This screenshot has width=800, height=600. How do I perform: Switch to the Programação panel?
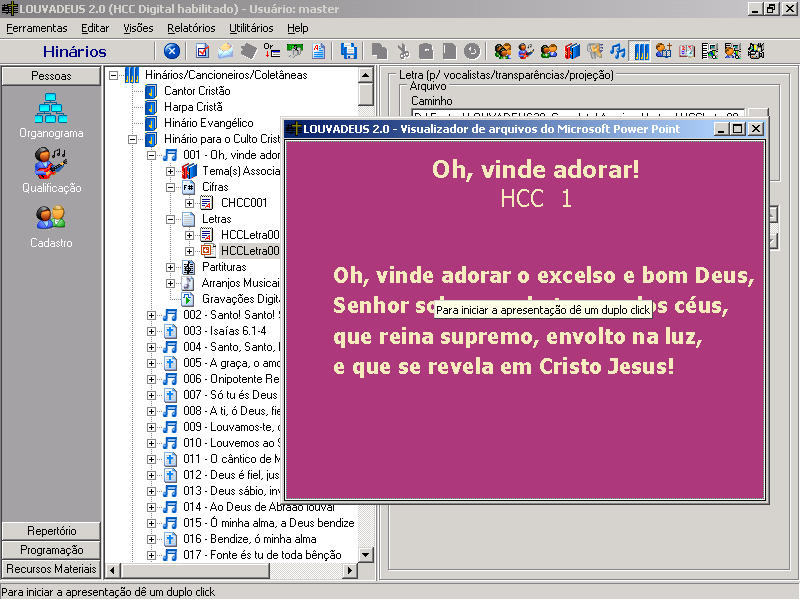(51, 549)
